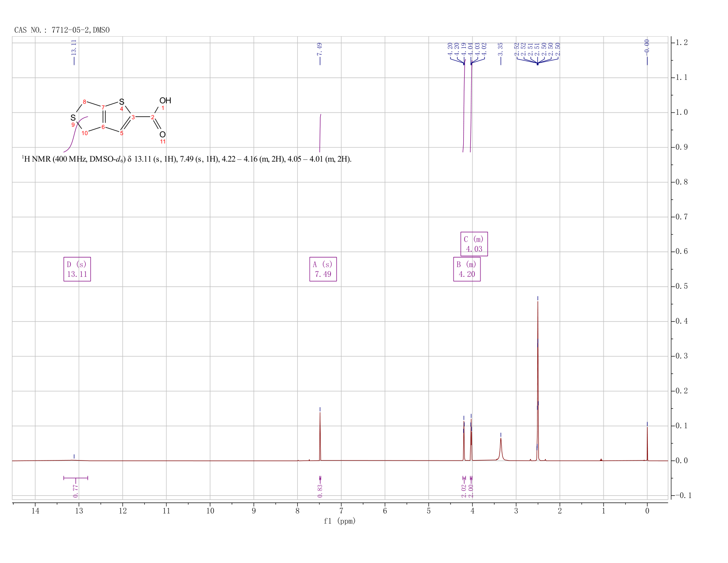728x563 pixels.
Task: Click x-axis tick label 14
Action: [35, 511]
